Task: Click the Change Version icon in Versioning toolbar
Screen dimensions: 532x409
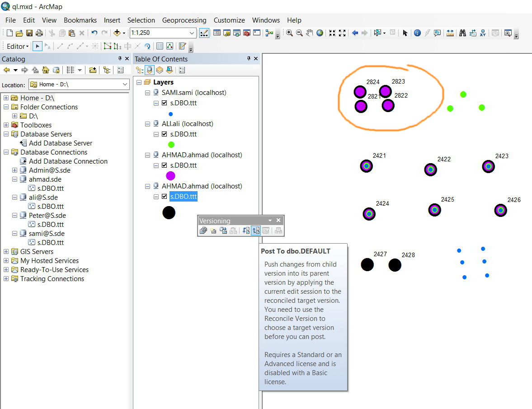Action: pos(223,230)
